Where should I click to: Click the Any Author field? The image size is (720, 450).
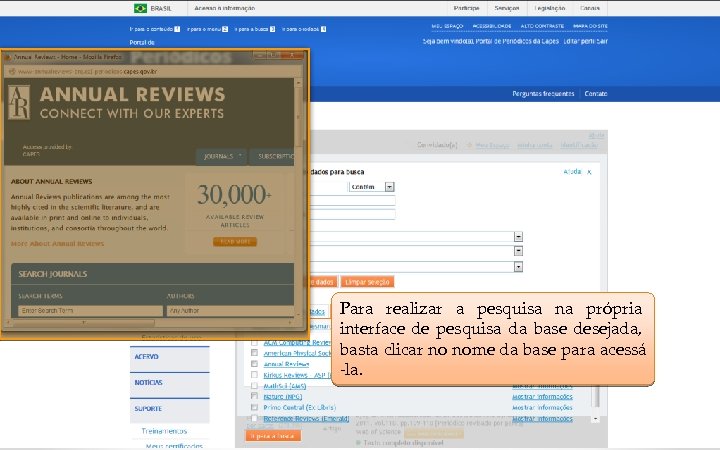point(230,311)
